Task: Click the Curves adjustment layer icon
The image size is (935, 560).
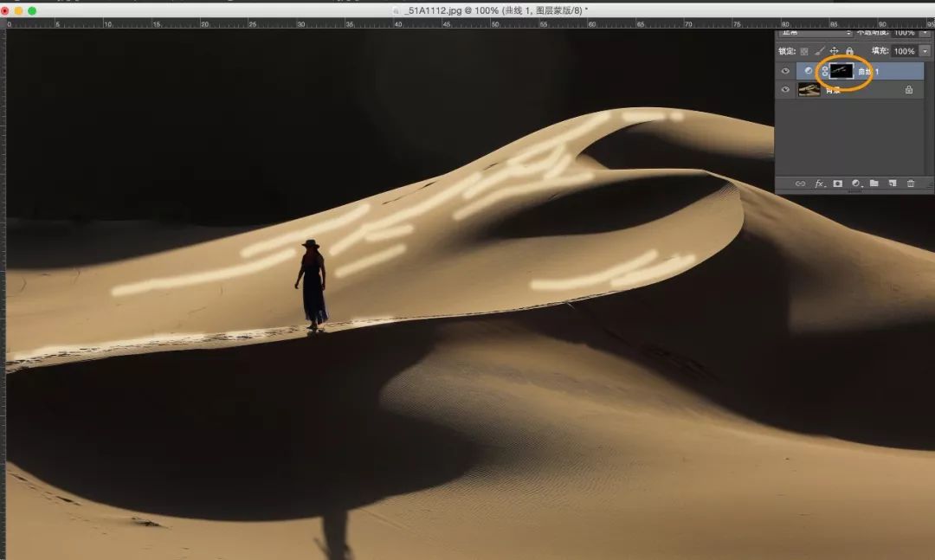Action: click(x=809, y=71)
